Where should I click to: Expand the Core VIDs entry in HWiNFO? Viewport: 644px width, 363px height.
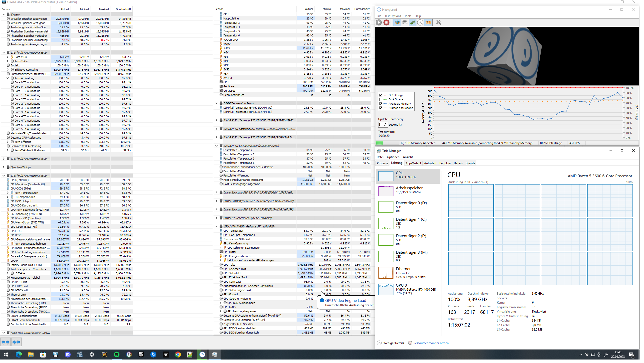(7, 57)
